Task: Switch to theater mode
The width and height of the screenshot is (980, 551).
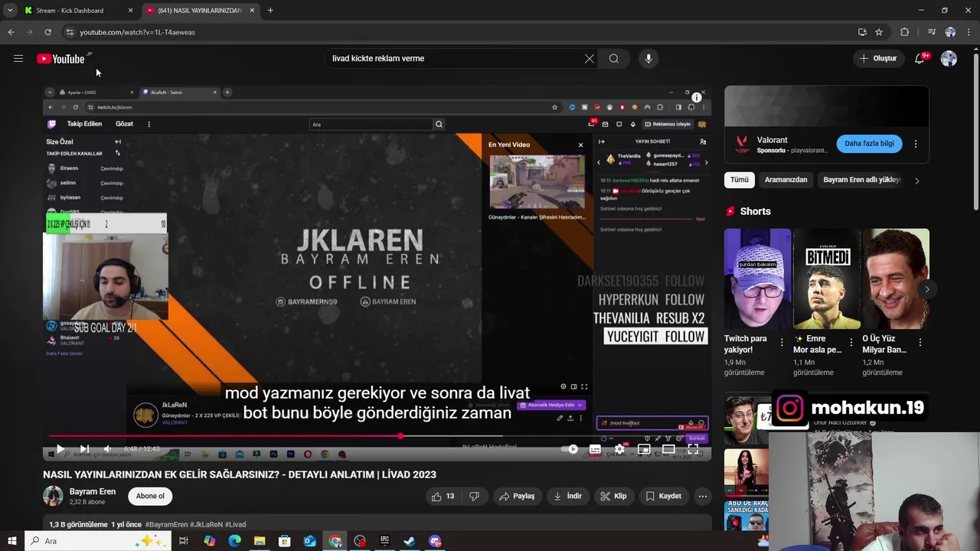Action: [x=668, y=449]
